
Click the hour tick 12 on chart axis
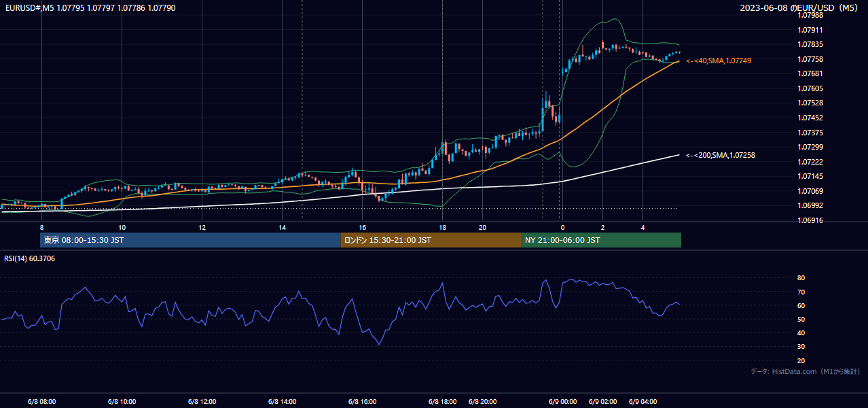pyautogui.click(x=202, y=227)
